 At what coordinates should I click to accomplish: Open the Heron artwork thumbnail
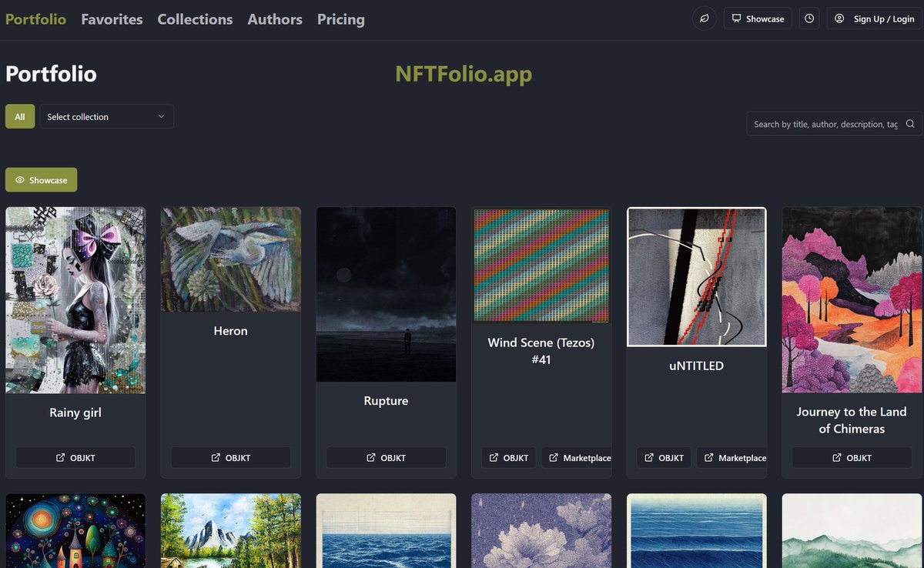[230, 259]
